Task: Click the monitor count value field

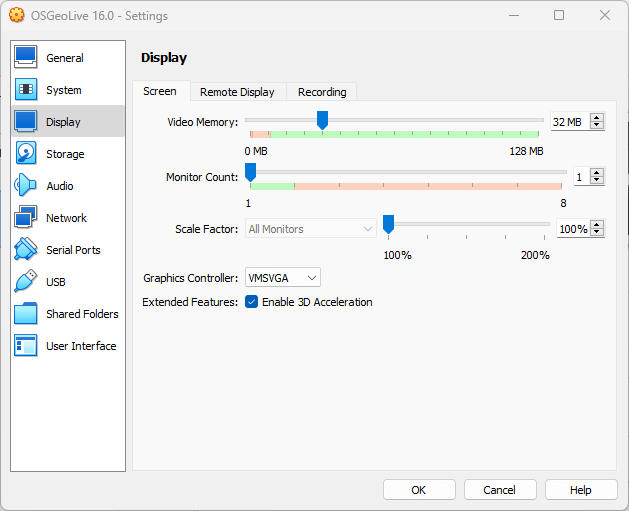Action: click(x=582, y=177)
